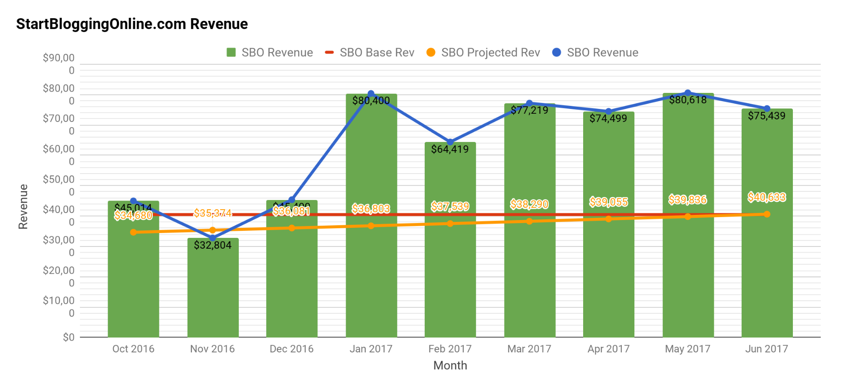The height and width of the screenshot is (378, 868).
Task: Click the orange $39,055 projected label
Action: coord(608,202)
